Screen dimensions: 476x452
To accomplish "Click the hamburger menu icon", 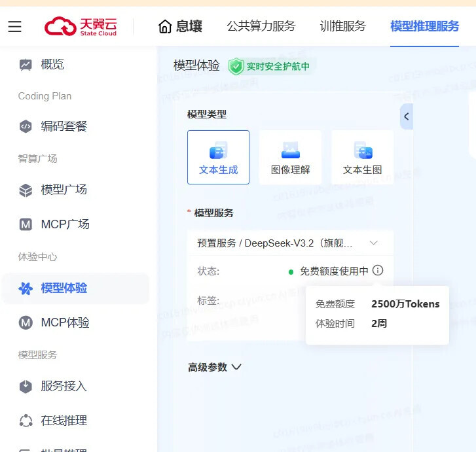I will [x=14, y=27].
